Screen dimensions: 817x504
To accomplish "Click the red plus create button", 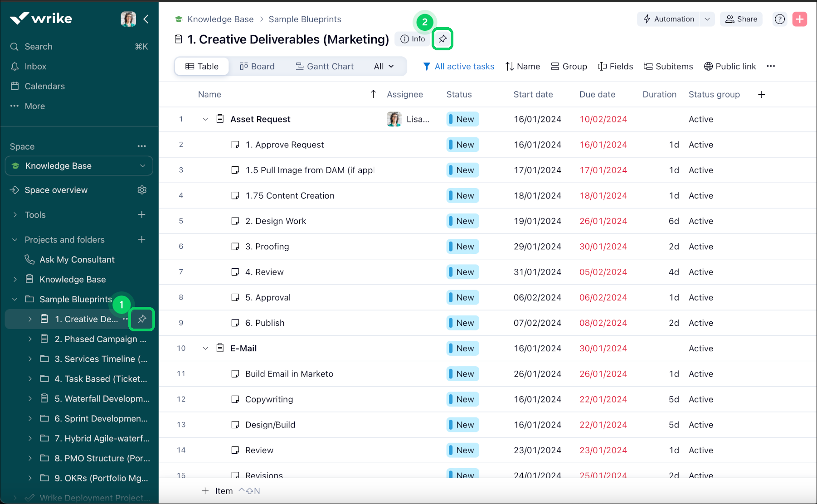I will click(x=799, y=19).
